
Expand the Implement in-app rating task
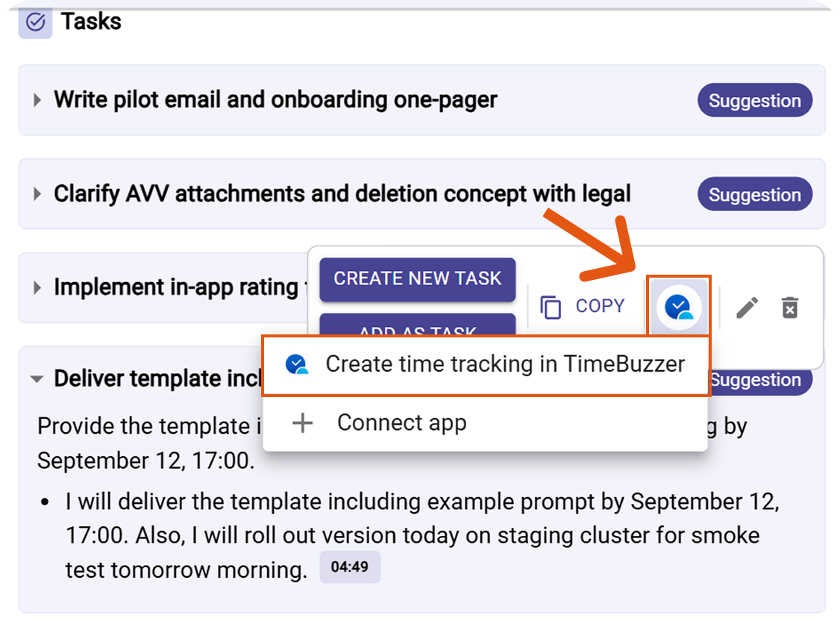37,287
